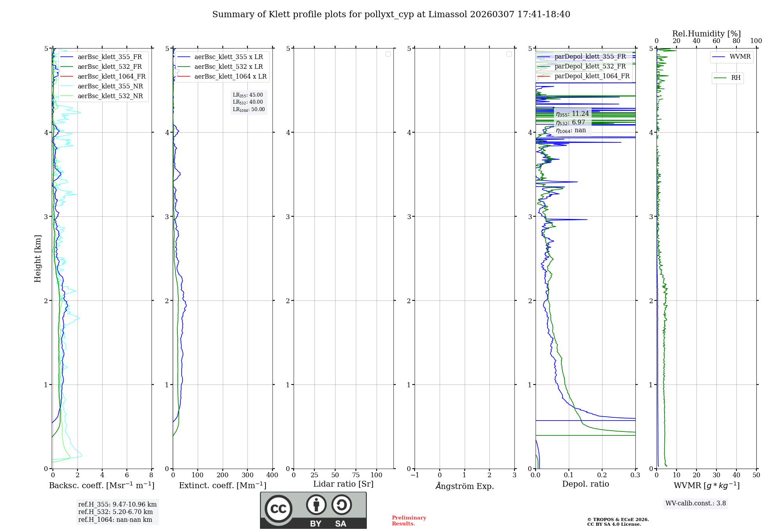Click the ref.H_355: 9.47-10.96 km text
Screen dimensions: 783x532
pyautogui.click(x=117, y=505)
